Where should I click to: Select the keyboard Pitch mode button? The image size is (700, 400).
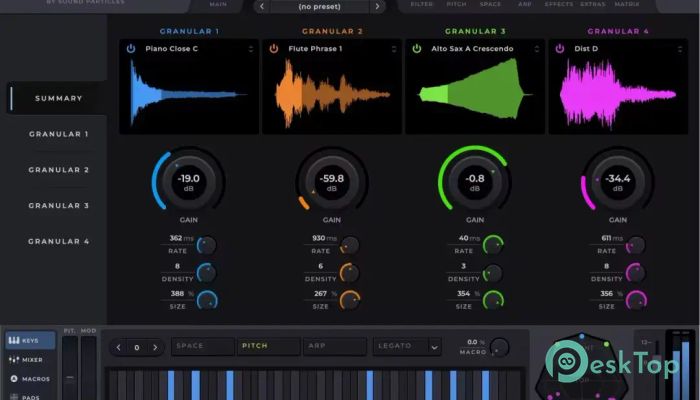coord(269,346)
